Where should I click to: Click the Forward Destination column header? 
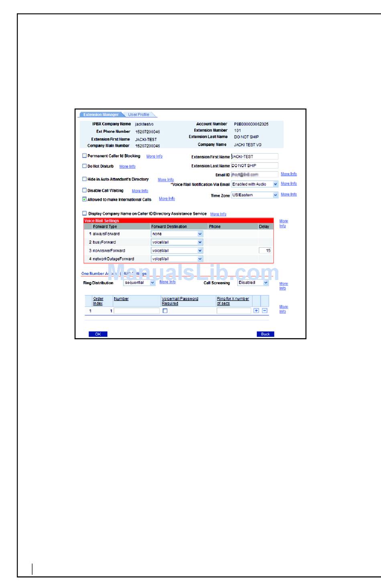(169, 227)
